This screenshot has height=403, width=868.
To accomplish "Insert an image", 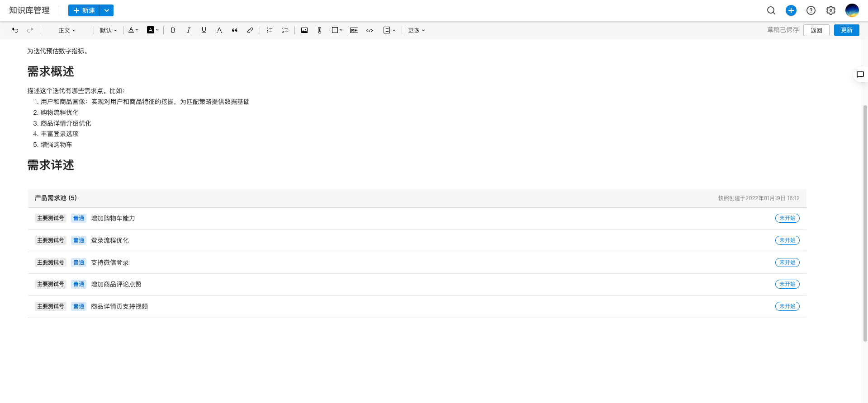I will (304, 30).
